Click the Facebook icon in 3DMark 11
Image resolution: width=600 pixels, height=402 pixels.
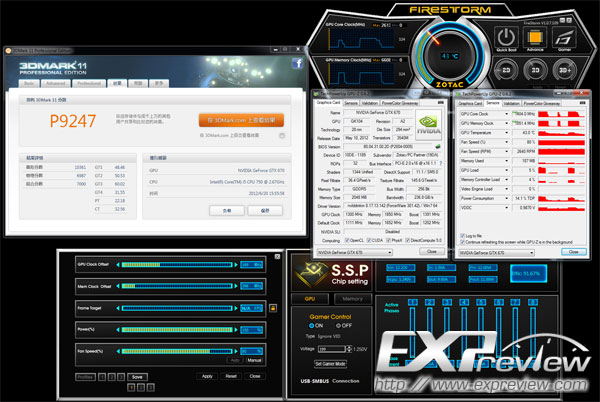(x=298, y=63)
